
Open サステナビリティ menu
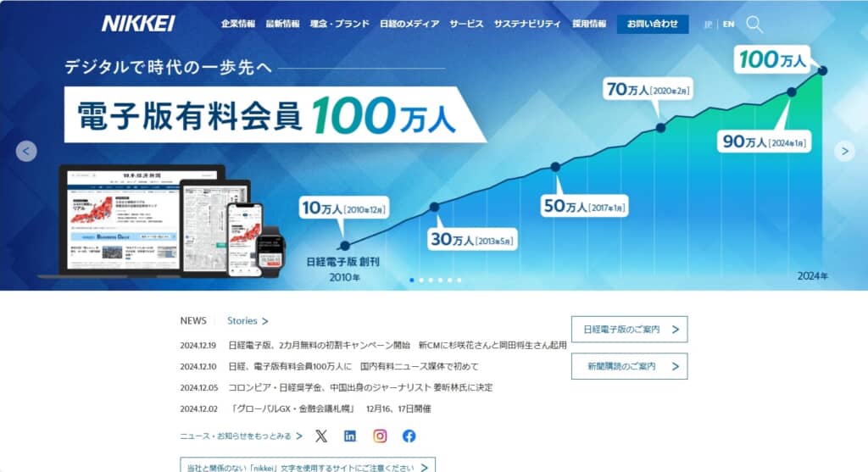pyautogui.click(x=527, y=24)
